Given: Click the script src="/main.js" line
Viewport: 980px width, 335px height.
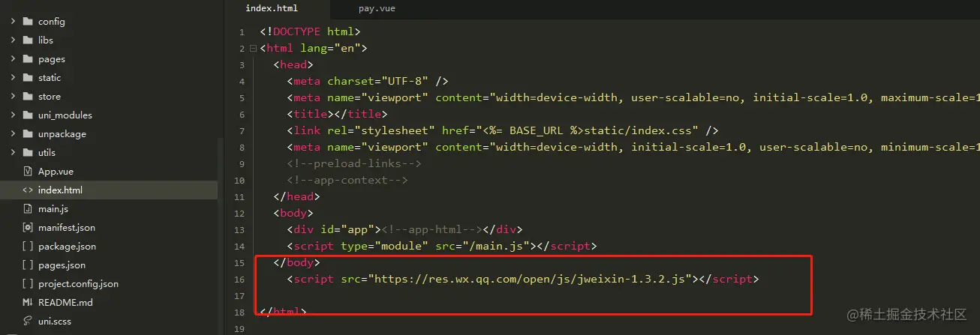Looking at the screenshot, I should tap(442, 247).
